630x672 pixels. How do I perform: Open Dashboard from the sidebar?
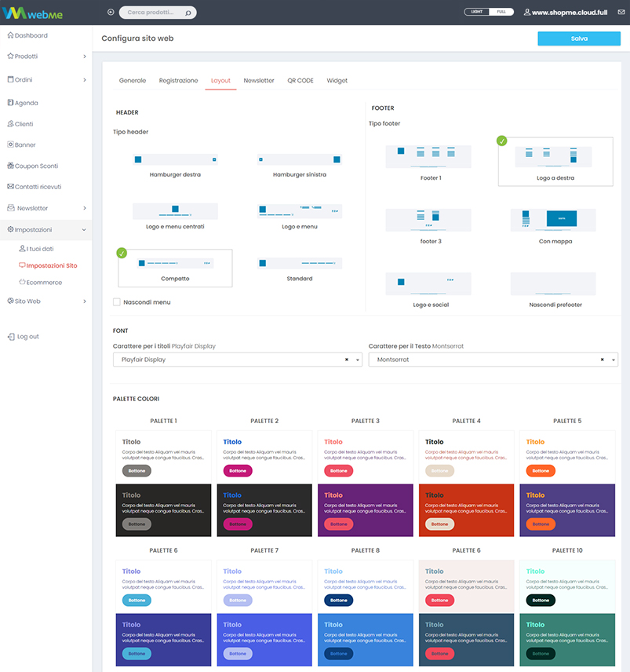click(x=31, y=35)
